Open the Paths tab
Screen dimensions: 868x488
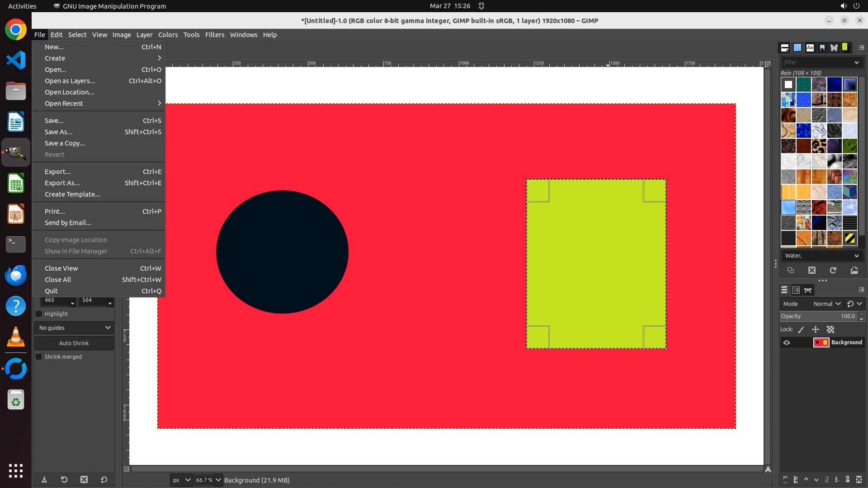tap(808, 290)
